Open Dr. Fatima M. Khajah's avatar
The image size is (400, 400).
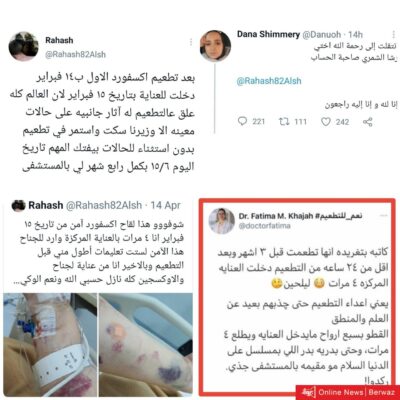[x=222, y=221]
